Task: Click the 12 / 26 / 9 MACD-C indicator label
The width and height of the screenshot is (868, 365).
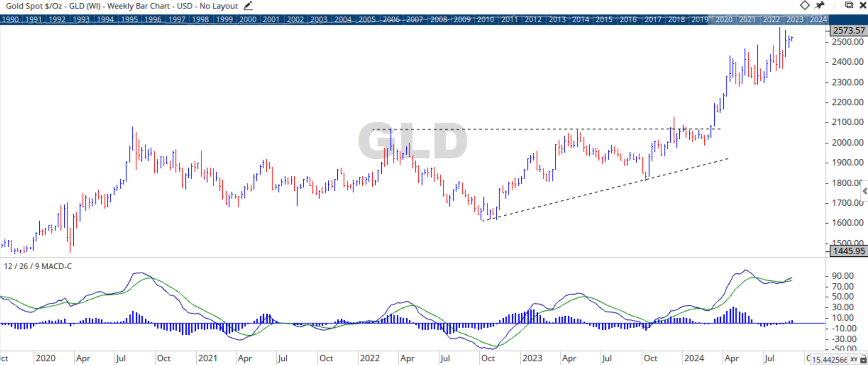Action: (38, 266)
